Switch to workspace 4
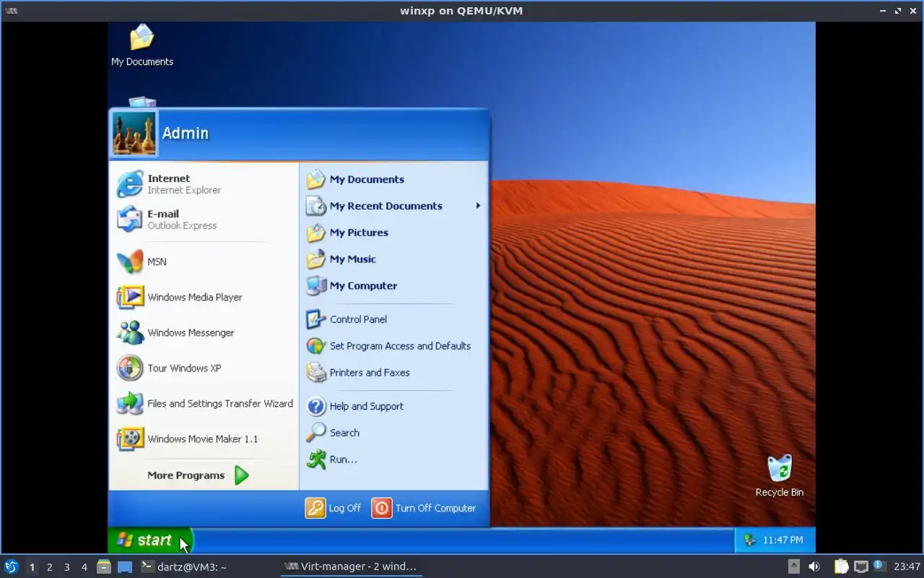924x578 pixels. tap(84, 567)
